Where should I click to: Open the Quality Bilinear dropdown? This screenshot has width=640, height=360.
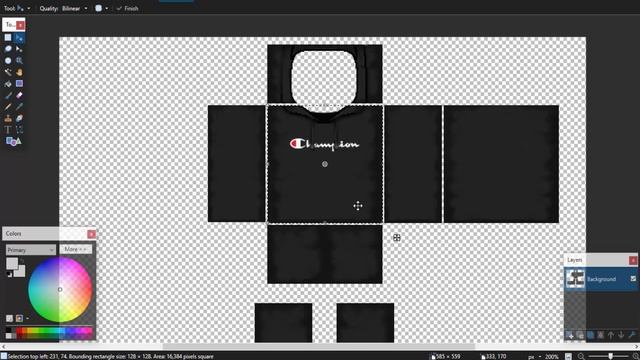pyautogui.click(x=74, y=8)
